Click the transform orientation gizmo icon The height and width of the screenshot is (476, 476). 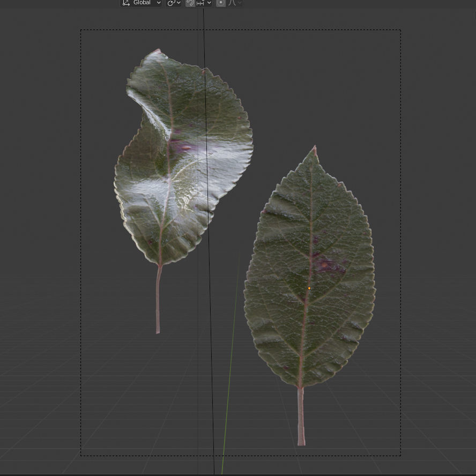click(125, 3)
